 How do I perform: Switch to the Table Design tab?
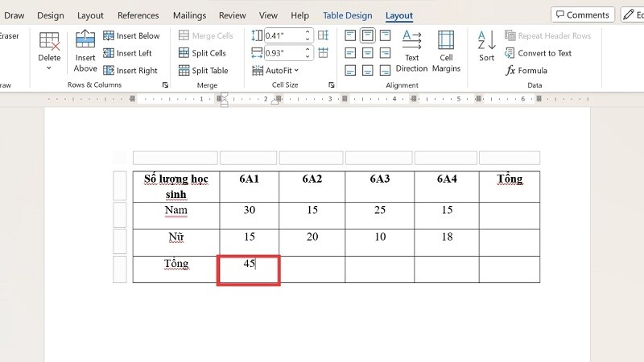click(x=349, y=15)
